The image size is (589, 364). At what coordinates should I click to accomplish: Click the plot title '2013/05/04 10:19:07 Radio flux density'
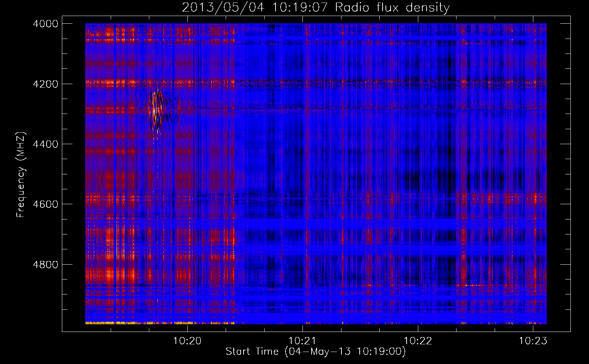pyautogui.click(x=316, y=7)
